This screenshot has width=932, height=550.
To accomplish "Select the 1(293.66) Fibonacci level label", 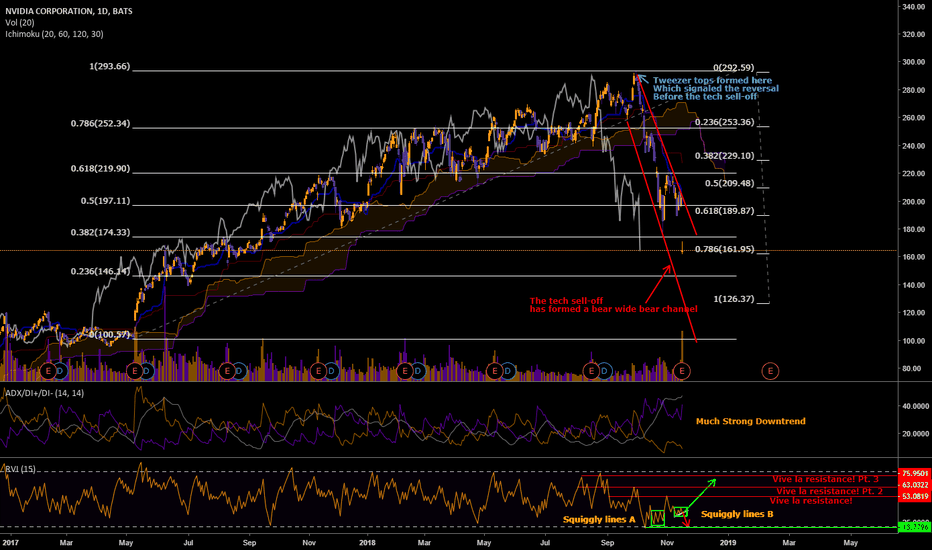I will coord(109,67).
